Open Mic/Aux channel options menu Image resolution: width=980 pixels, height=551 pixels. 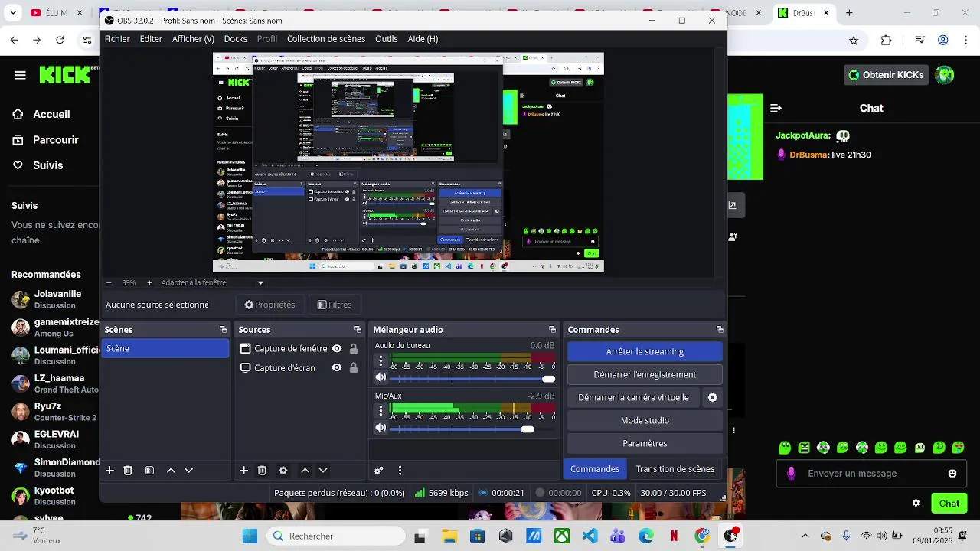click(381, 411)
